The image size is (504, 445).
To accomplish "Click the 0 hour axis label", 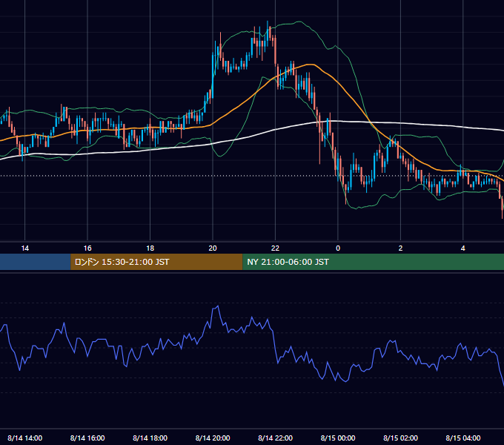I will click(x=338, y=248).
